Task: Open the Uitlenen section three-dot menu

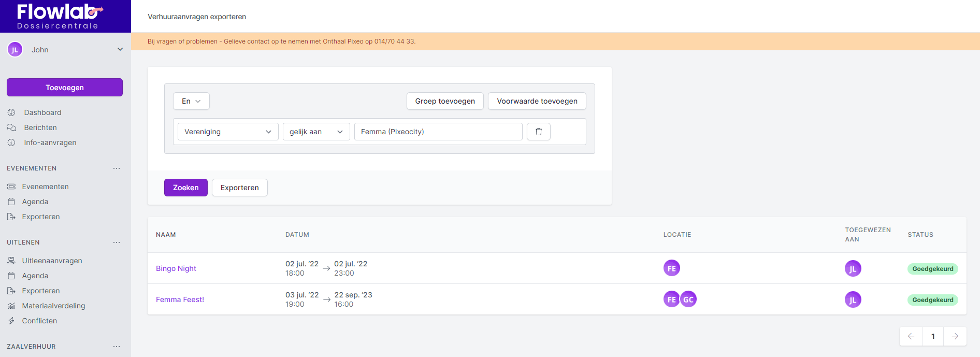Action: (x=117, y=242)
